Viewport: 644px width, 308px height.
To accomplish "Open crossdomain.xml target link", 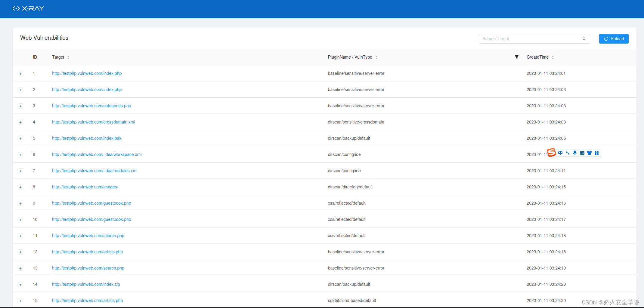I will [93, 122].
